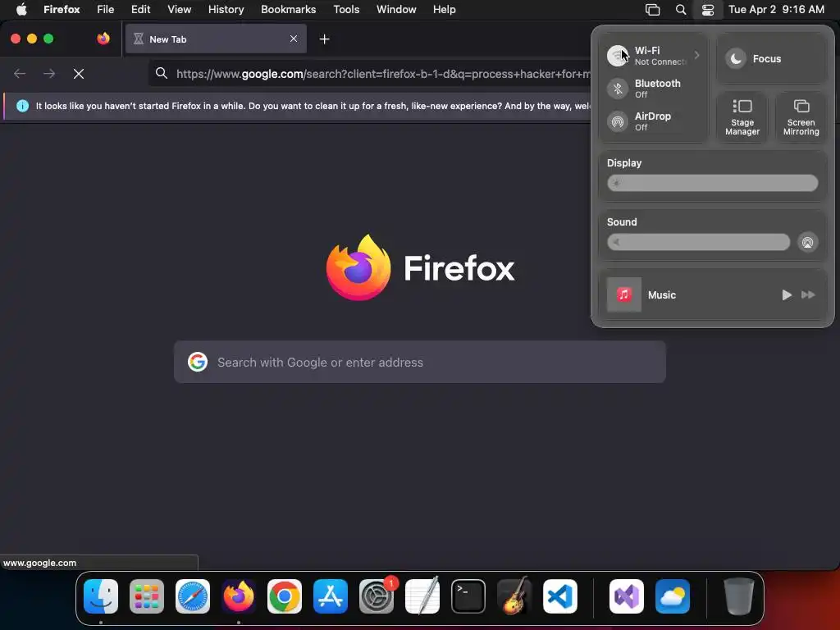Open the History menu

226,10
